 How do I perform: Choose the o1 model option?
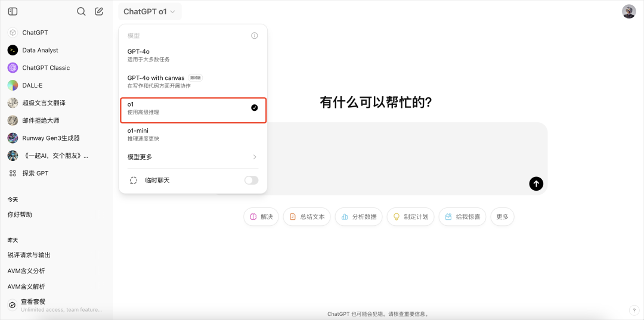pos(193,110)
